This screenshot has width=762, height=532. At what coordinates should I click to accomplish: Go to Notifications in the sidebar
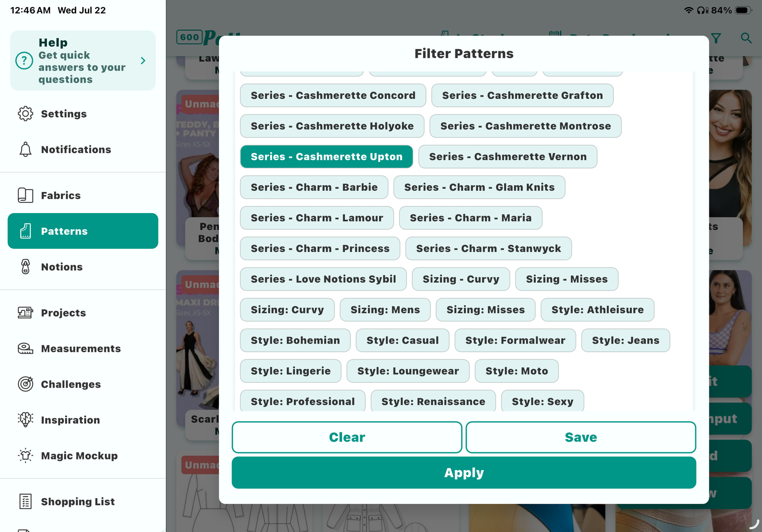tap(83, 150)
